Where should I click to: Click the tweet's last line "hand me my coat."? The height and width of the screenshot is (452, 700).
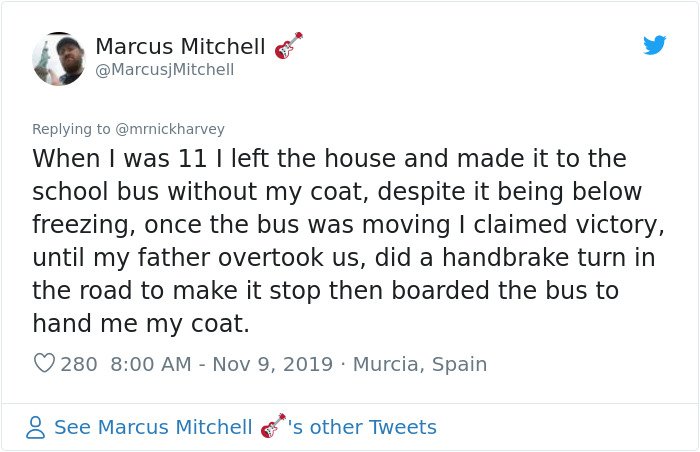(141, 323)
